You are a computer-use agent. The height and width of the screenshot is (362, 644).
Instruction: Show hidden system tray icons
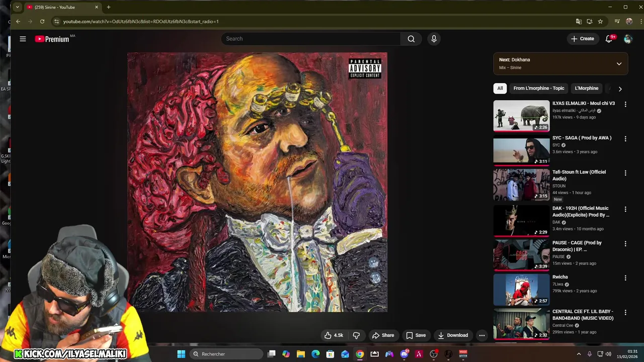pos(579,354)
